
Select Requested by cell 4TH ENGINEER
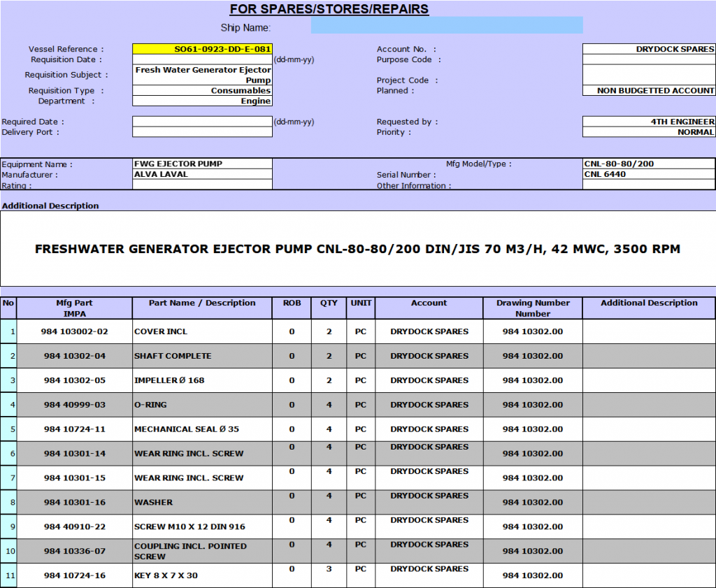pyautogui.click(x=648, y=122)
